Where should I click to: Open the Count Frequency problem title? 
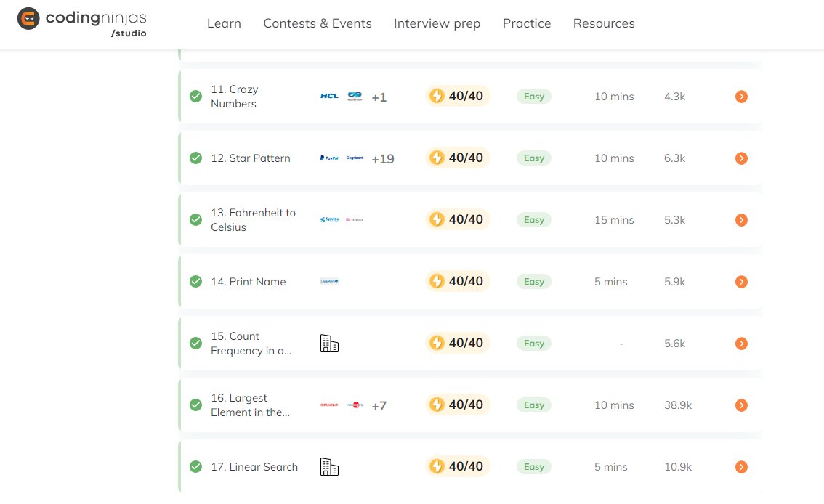[251, 344]
